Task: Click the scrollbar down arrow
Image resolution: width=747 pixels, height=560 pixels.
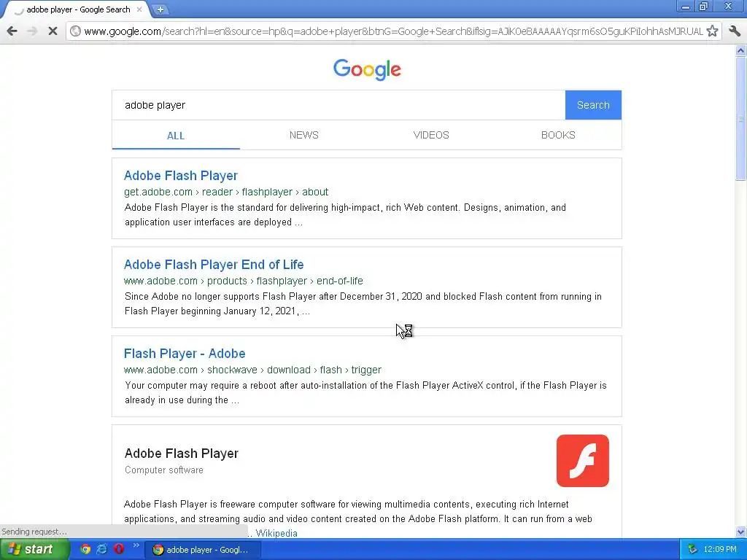Action: [x=741, y=532]
